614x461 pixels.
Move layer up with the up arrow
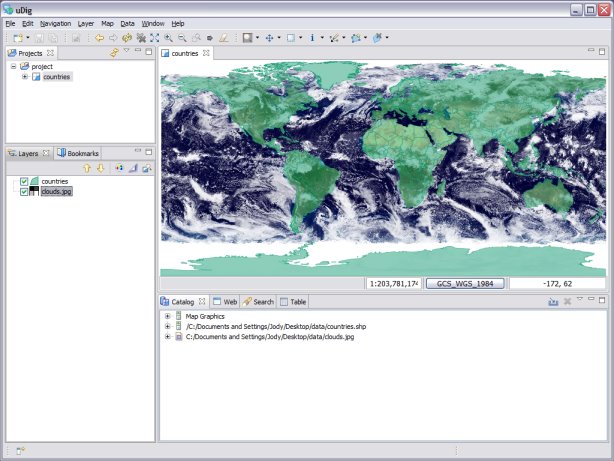coord(87,168)
